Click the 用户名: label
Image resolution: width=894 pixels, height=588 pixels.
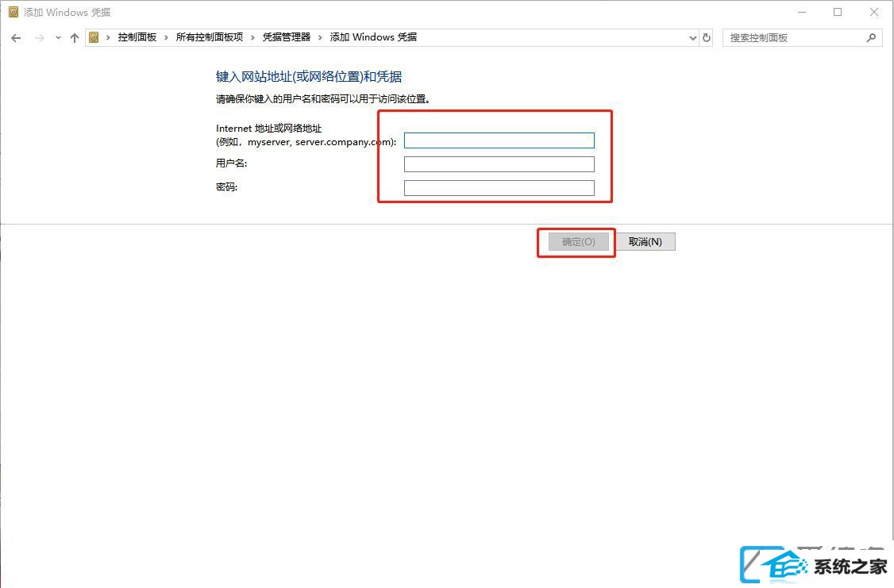(231, 163)
